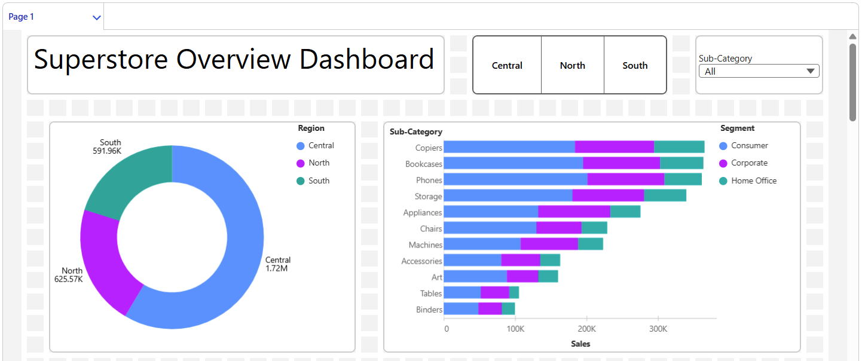
Task: Click the Accessories Corporate bar segment
Action: [521, 260]
